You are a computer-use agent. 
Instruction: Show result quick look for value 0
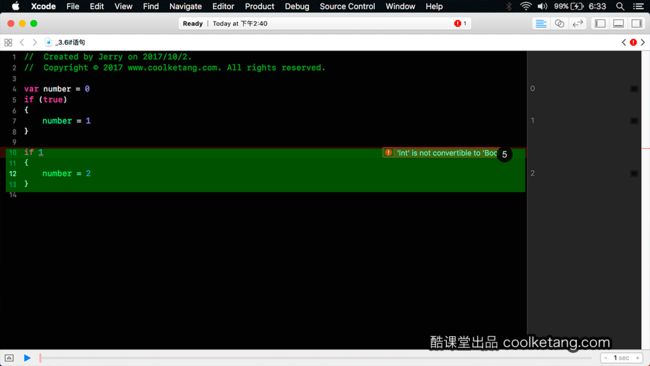(x=633, y=89)
